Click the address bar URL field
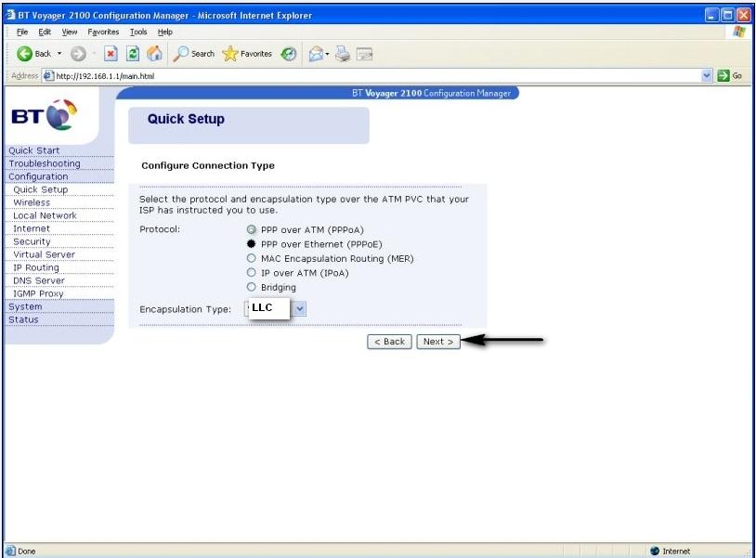This screenshot has height=558, width=756. point(376,75)
